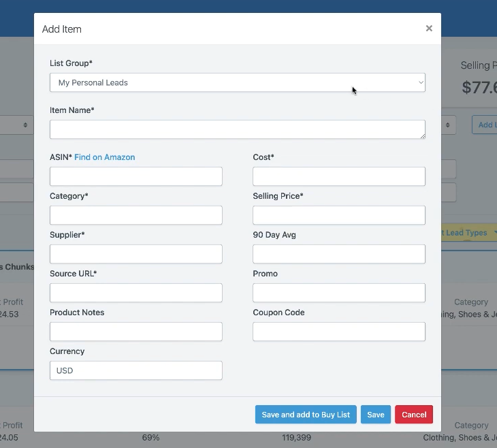Click the 69% value in the background table
The height and width of the screenshot is (448, 497).
pos(150,438)
